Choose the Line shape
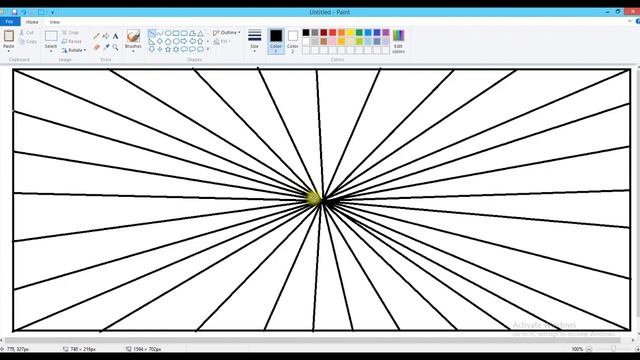Screen dimensions: 640x360 pos(152,33)
